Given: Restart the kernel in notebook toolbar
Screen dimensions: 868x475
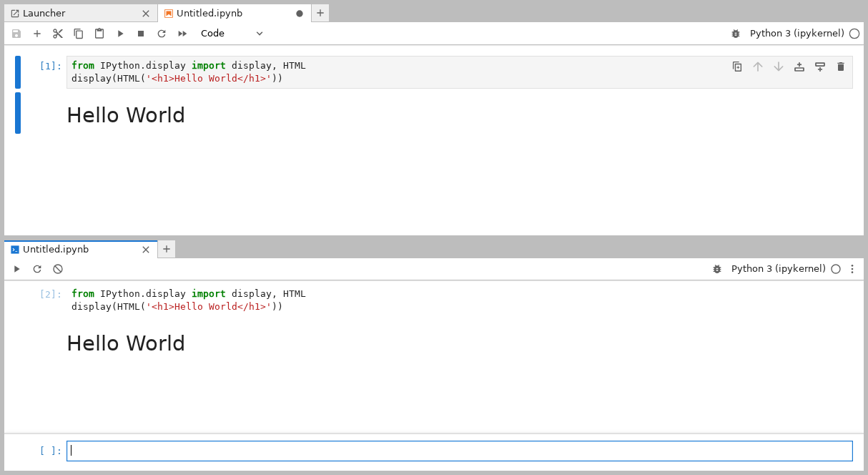Looking at the screenshot, I should (162, 34).
